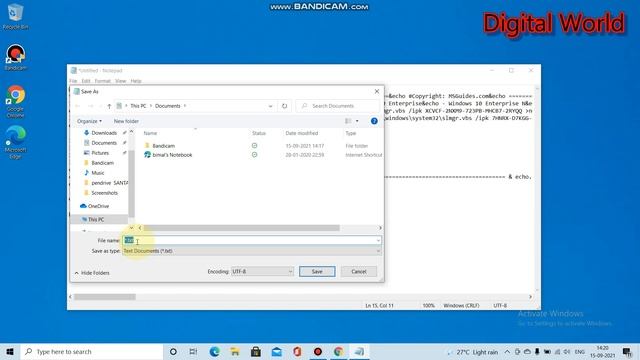Expand the address bar history dropdown
This screenshot has width=640, height=360.
(x=270, y=106)
